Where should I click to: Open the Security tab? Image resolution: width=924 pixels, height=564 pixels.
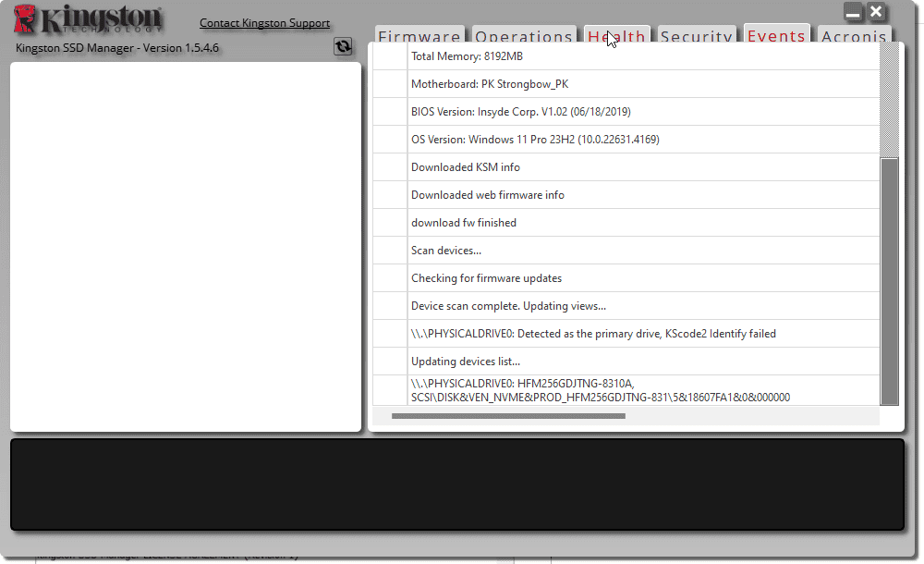pos(697,35)
